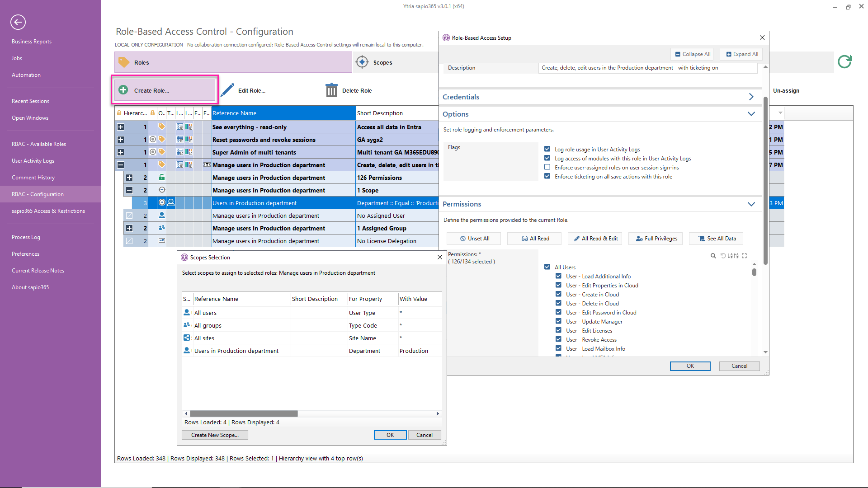
Task: Uncheck User - Delete in Cloud permission
Action: 558,304
